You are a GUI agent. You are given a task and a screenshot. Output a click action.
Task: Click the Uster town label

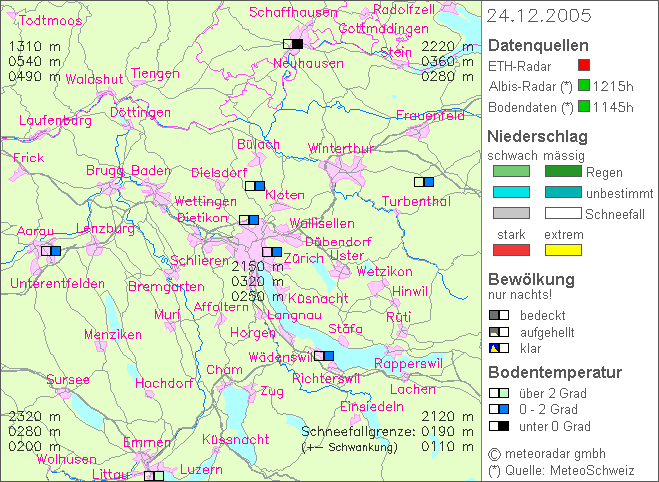[x=347, y=255]
